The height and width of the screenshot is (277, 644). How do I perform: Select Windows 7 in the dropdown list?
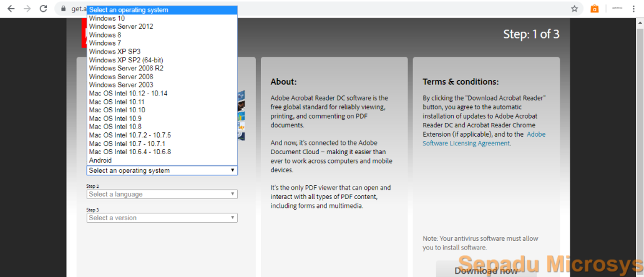click(x=162, y=43)
